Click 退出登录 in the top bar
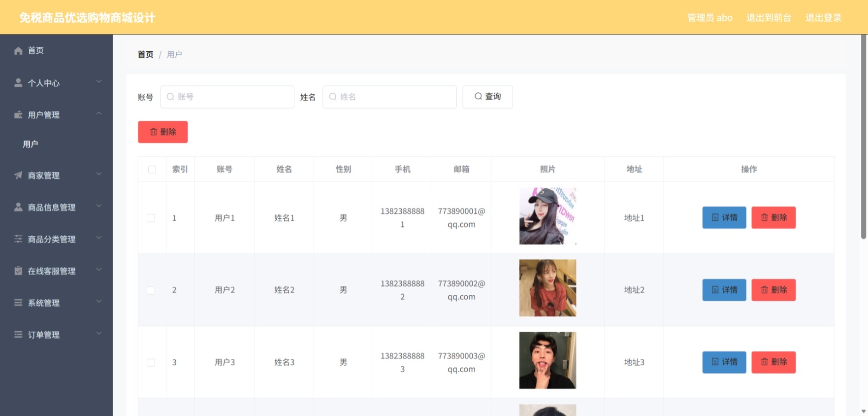Viewport: 868px width, 416px height. [824, 18]
